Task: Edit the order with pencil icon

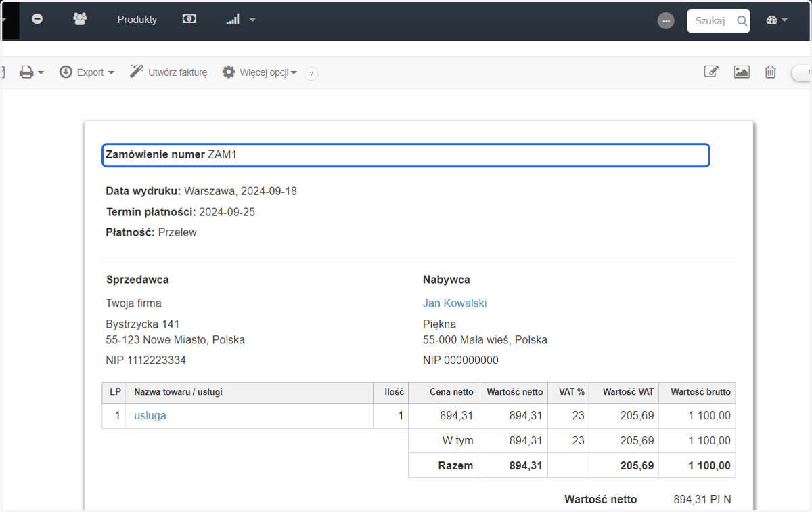Action: coord(711,72)
